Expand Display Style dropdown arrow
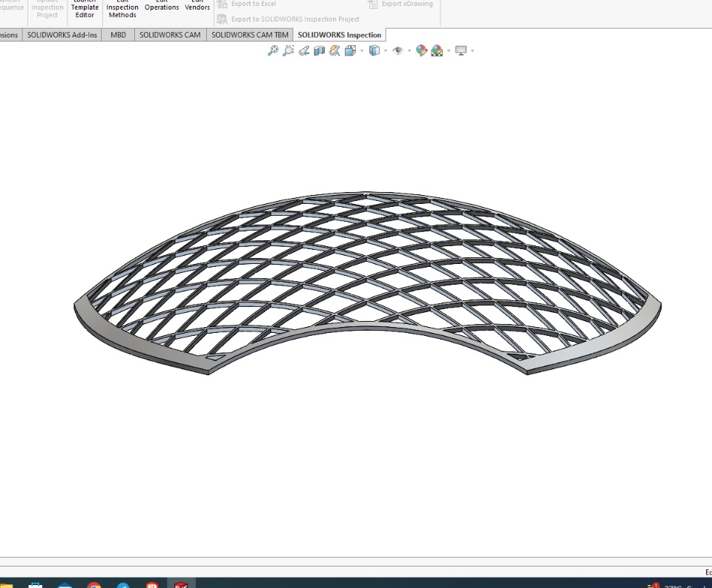The height and width of the screenshot is (588, 712). [x=386, y=50]
